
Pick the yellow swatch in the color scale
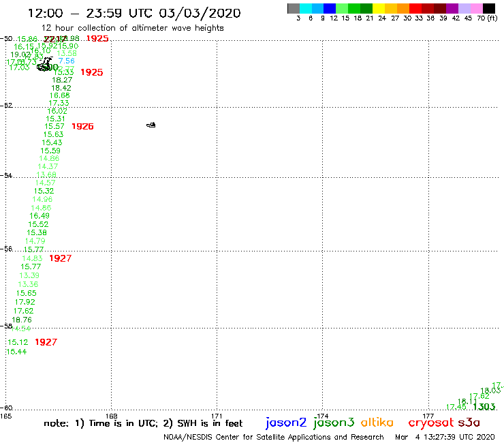point(379,8)
